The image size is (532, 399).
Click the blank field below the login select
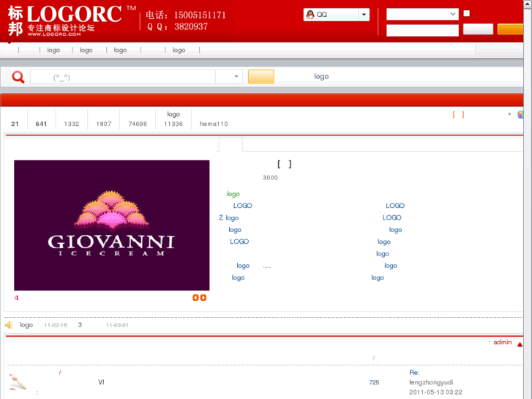(x=422, y=30)
